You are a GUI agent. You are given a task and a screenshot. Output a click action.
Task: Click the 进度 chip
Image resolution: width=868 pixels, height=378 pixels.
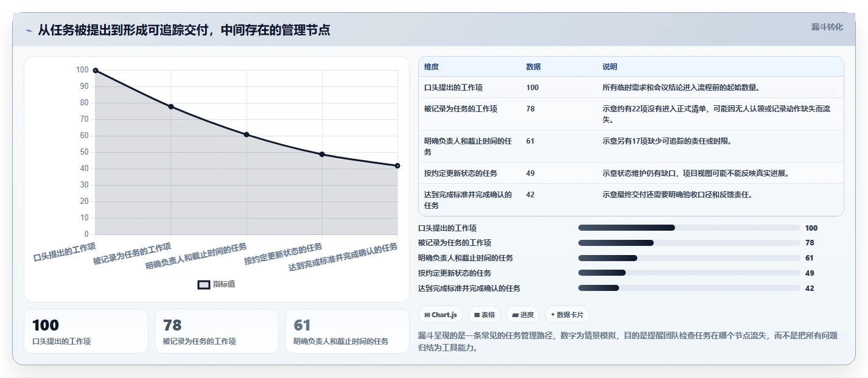(x=523, y=315)
